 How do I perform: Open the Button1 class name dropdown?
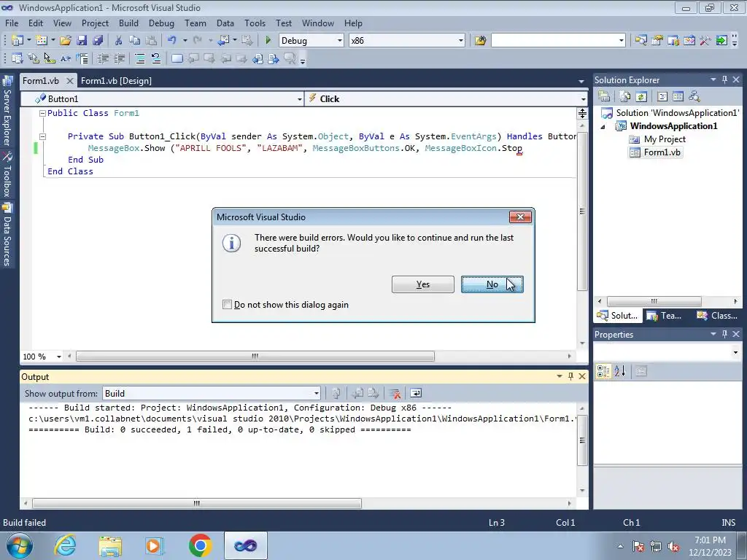pos(299,99)
